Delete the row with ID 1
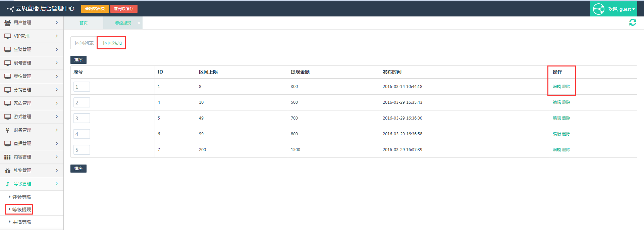The width and height of the screenshot is (644, 230). click(566, 87)
